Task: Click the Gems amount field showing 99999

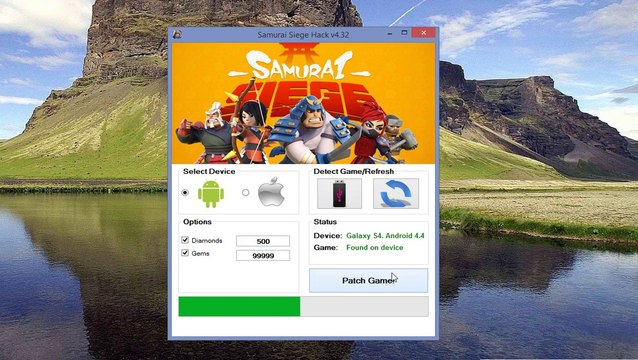Action: click(x=263, y=255)
